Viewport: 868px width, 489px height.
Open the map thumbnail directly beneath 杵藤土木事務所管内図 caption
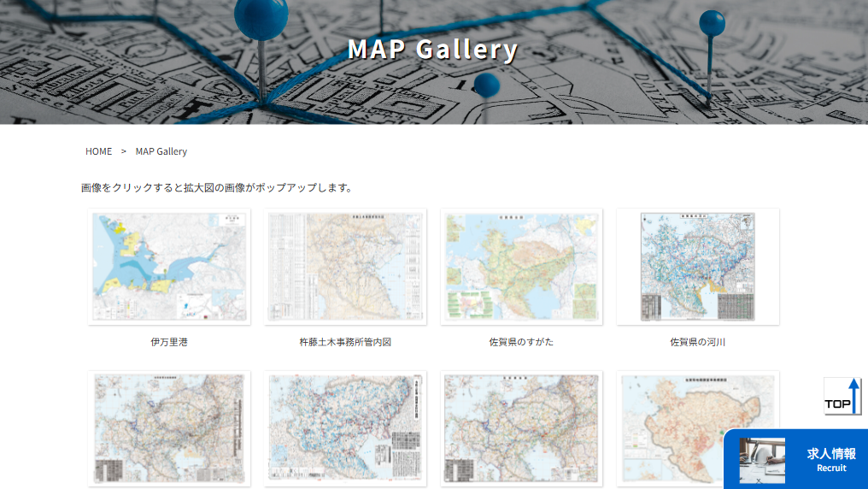point(345,428)
